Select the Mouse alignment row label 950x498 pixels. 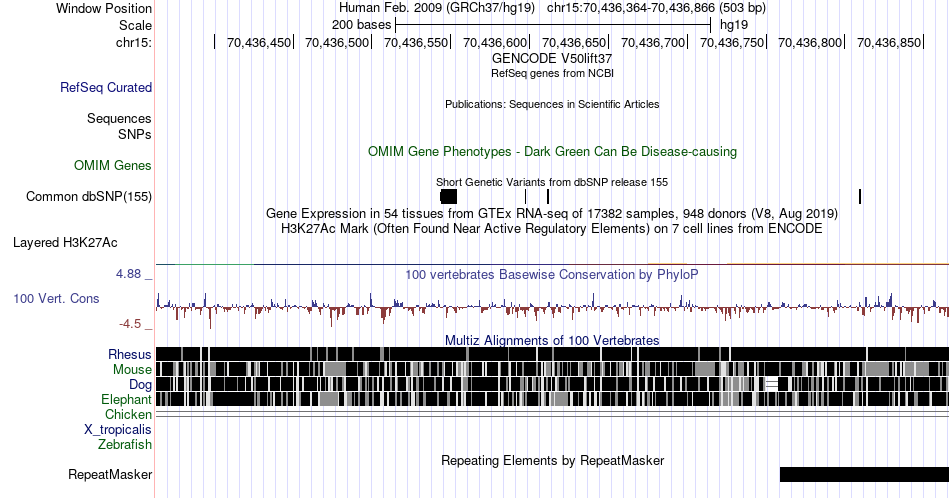[132, 370]
